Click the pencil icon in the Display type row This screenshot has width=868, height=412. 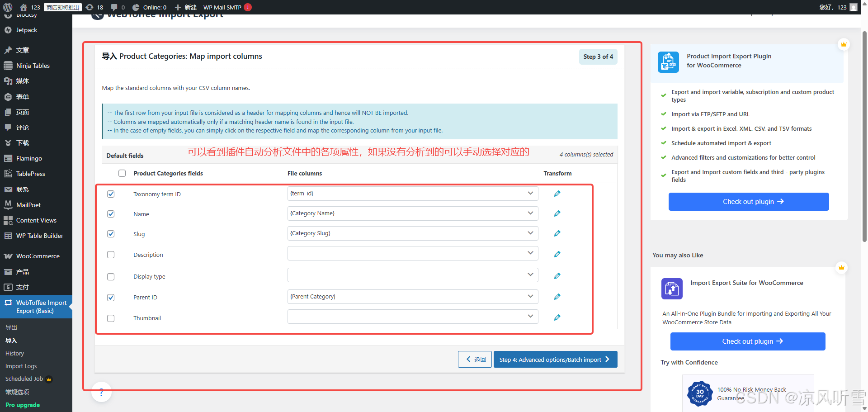click(x=557, y=276)
